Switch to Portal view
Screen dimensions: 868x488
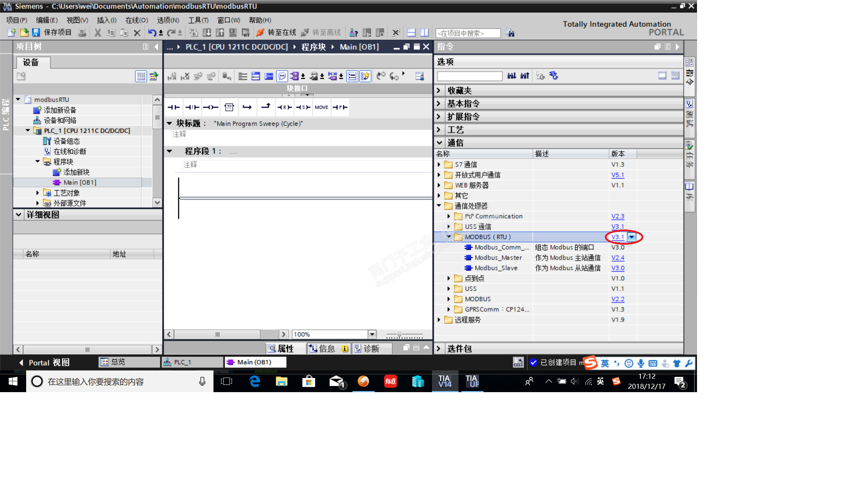(x=44, y=362)
